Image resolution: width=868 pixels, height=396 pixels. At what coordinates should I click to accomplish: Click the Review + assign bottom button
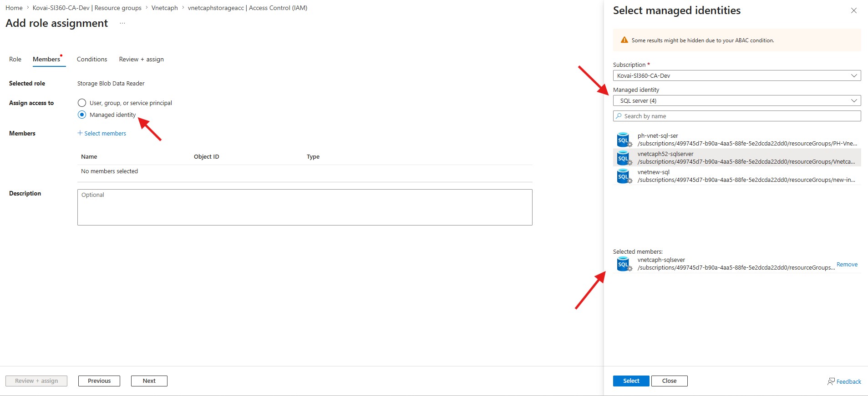[x=36, y=381]
